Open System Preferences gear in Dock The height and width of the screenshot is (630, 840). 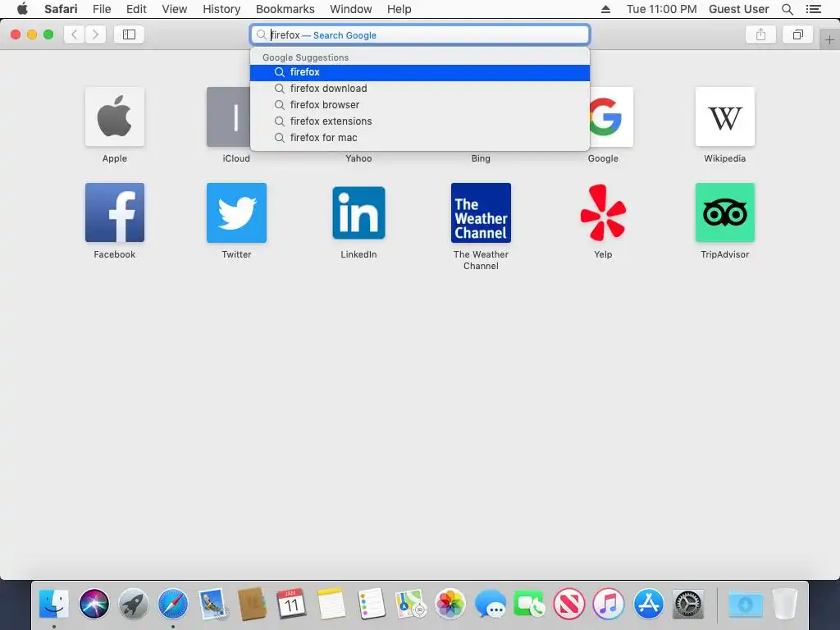click(x=688, y=603)
